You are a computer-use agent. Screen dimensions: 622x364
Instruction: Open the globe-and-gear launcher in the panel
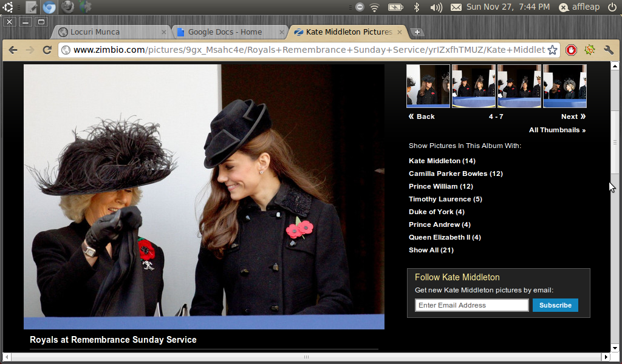coord(85,7)
